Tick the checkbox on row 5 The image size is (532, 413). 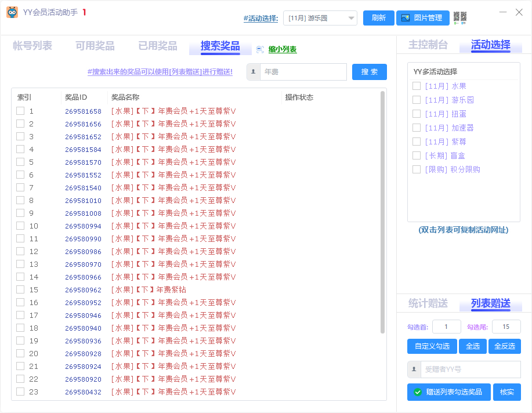tap(20, 162)
